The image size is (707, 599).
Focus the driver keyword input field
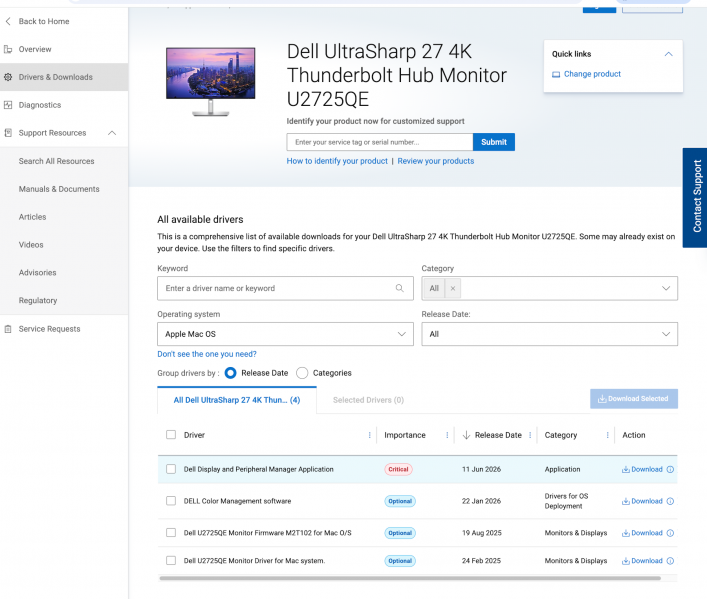[x=285, y=288]
